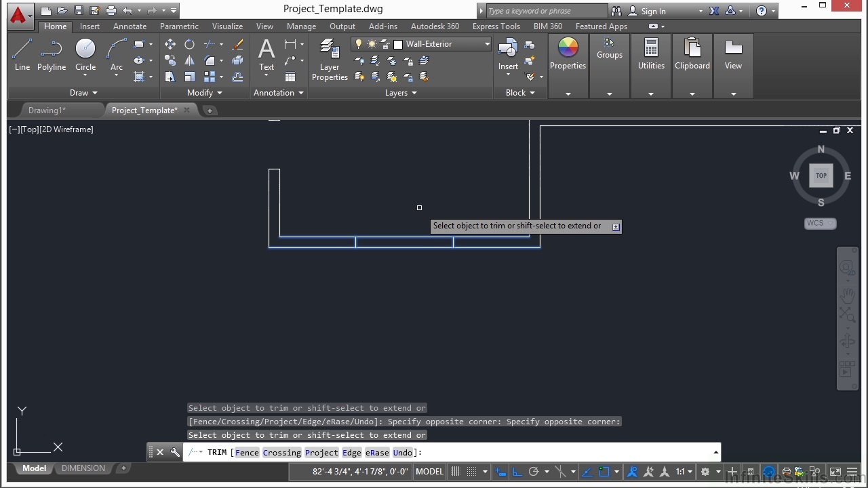Switch to the Insert ribbon tab
This screenshot has height=488, width=868.
[x=90, y=26]
